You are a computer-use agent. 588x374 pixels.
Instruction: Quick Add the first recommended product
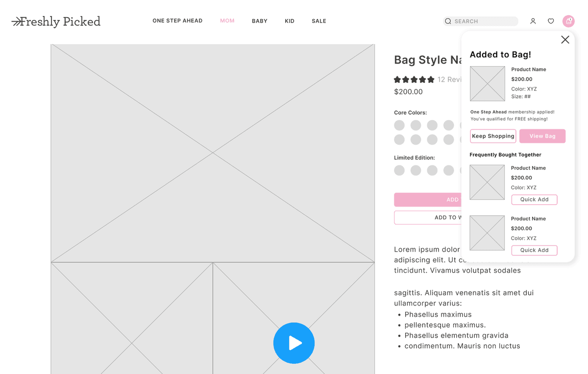[x=534, y=199]
